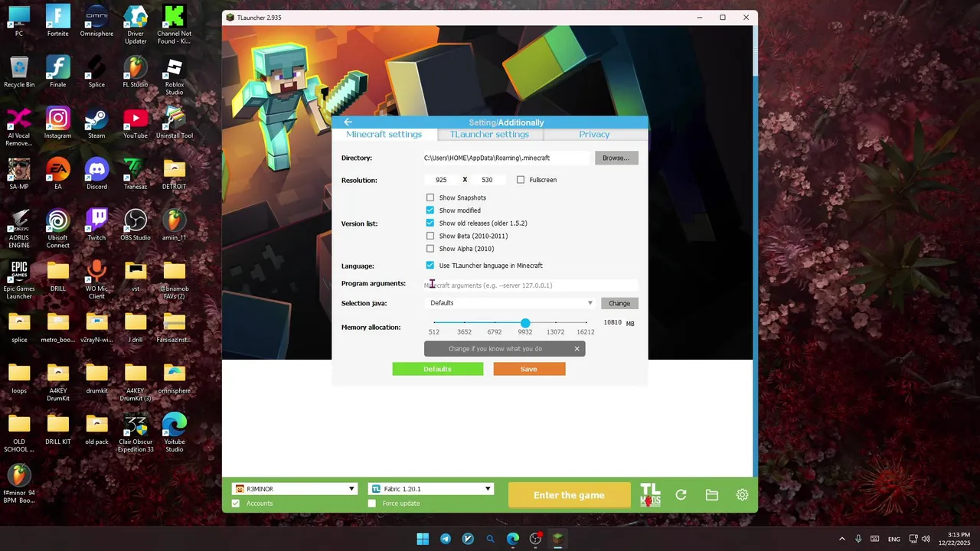The image size is (980, 551).
Task: Open Epic Games Launcher shortcut
Action: 19,280
